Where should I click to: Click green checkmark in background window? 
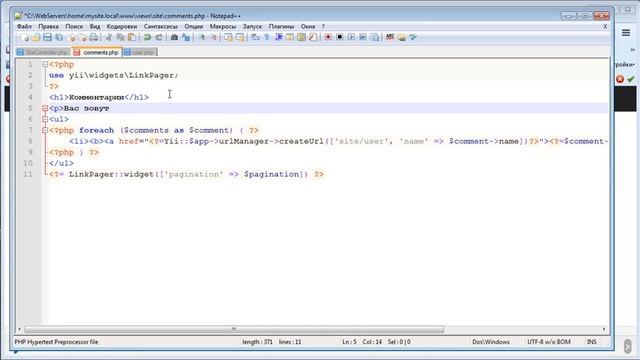(x=631, y=79)
